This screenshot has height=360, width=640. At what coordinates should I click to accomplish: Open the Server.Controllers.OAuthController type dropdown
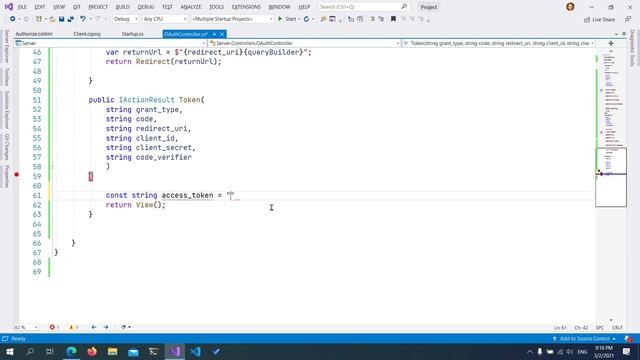[x=304, y=43]
